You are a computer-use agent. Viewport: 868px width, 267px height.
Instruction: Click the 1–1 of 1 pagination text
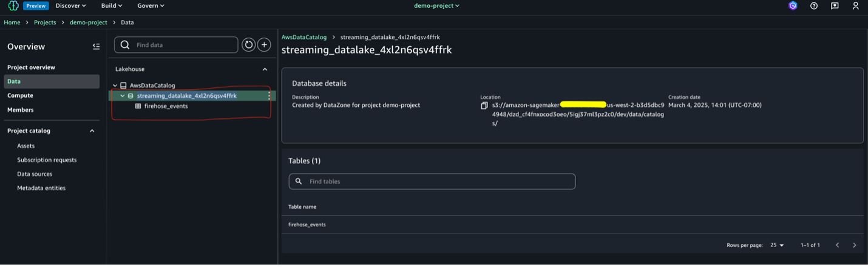(810, 245)
